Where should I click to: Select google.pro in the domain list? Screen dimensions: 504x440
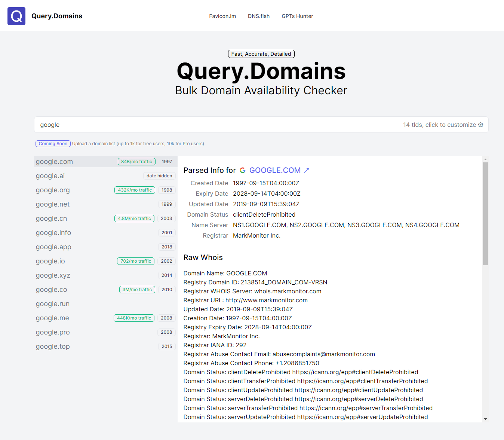click(106, 332)
